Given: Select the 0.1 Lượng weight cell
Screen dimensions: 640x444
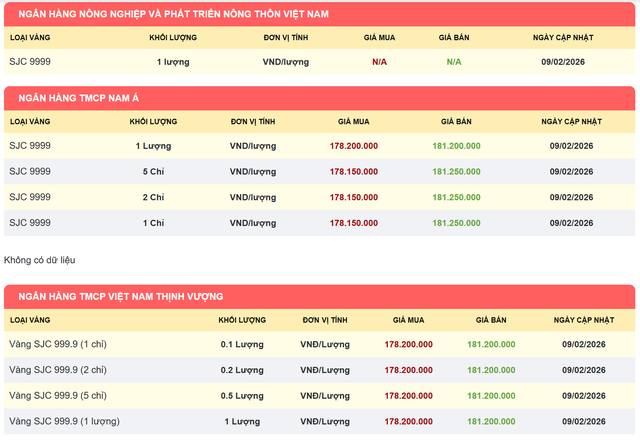Looking at the screenshot, I should coord(241,344).
